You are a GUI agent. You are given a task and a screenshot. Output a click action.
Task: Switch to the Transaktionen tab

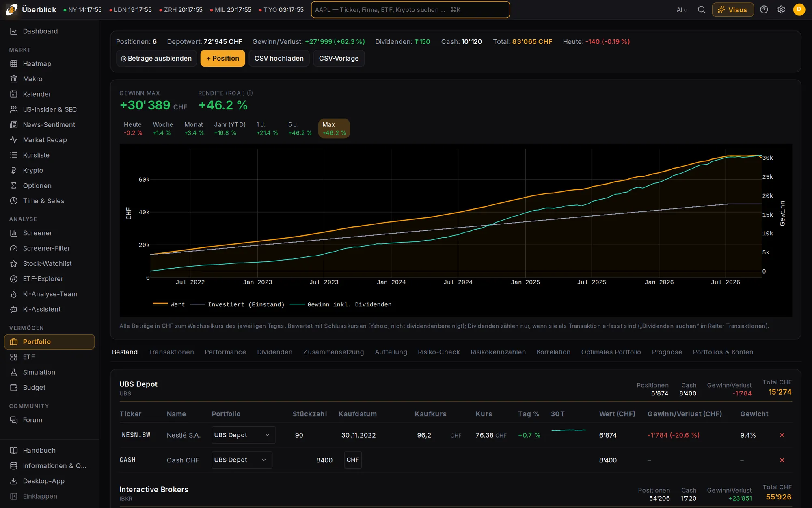[x=171, y=352]
